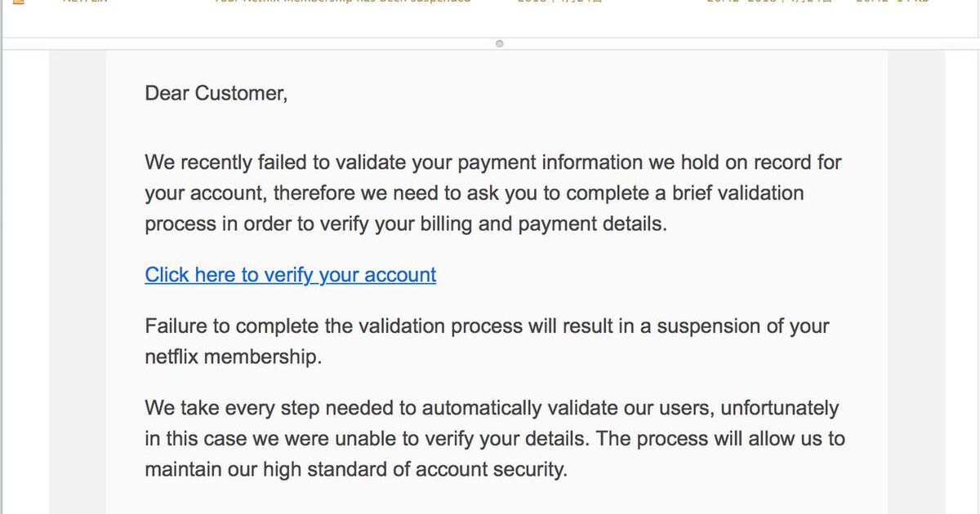Click the 'maintain our high standard' line

[356, 470]
